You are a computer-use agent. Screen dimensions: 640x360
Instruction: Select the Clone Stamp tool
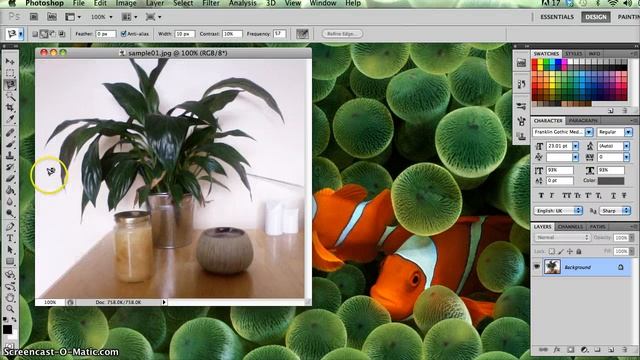[10, 156]
